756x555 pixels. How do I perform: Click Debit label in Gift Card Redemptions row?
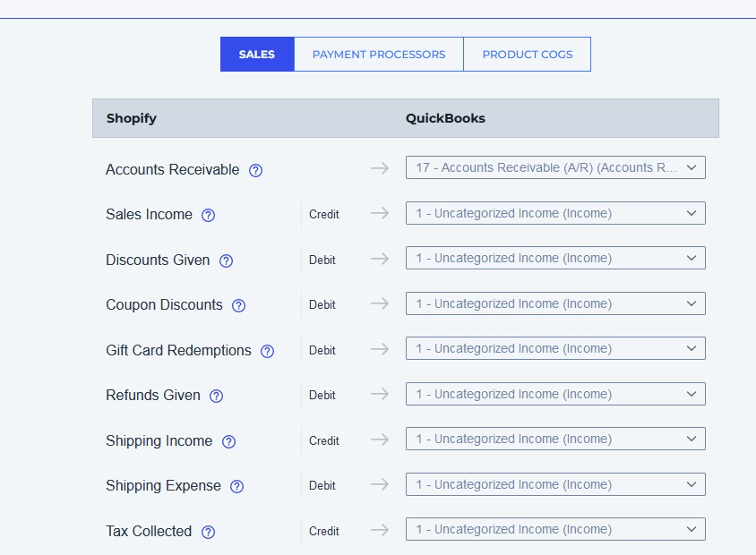pos(322,351)
